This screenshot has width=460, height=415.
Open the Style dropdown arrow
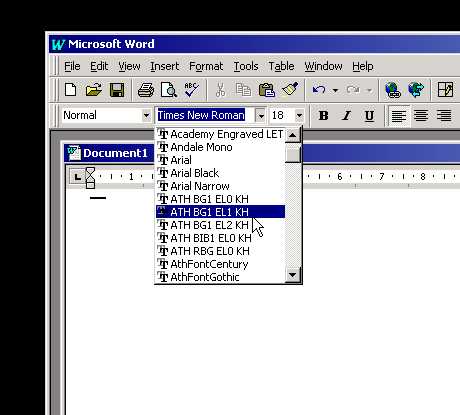click(x=146, y=116)
